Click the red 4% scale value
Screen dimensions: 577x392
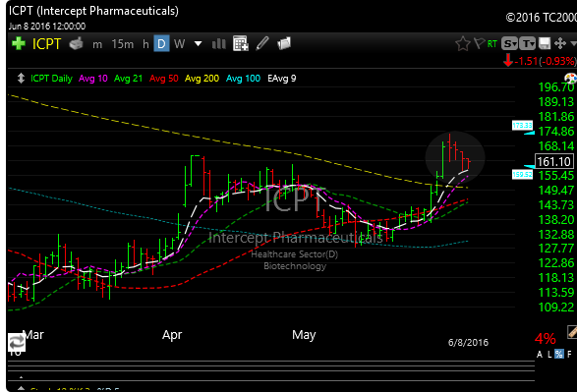(x=545, y=339)
